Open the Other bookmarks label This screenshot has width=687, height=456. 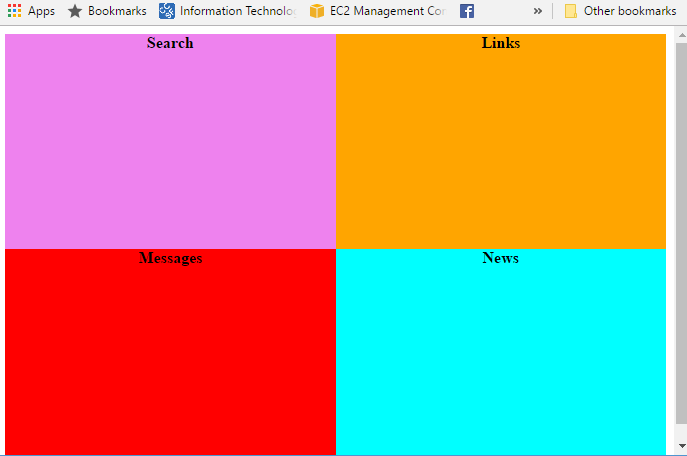pos(629,11)
